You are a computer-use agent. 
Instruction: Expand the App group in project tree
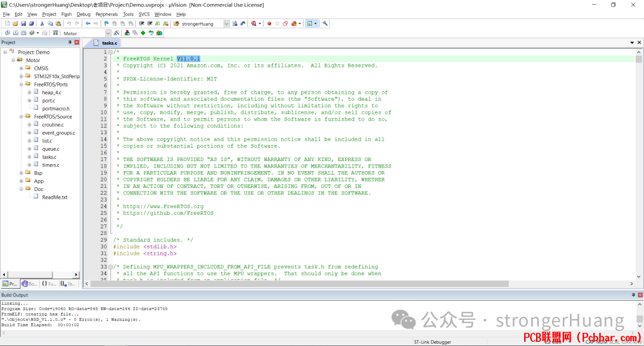[21, 181]
